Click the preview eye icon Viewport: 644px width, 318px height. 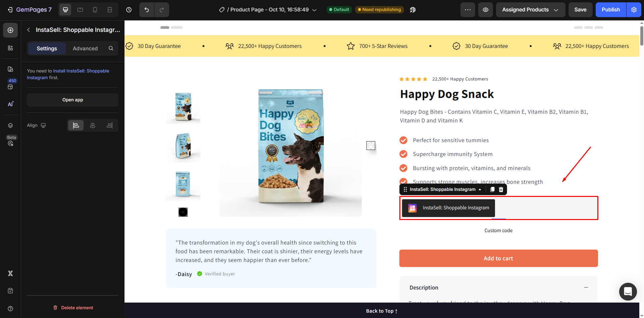[486, 10]
